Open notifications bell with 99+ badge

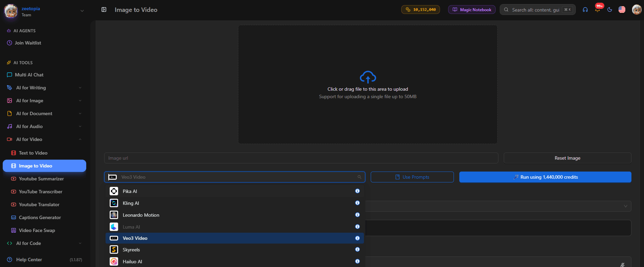point(597,10)
